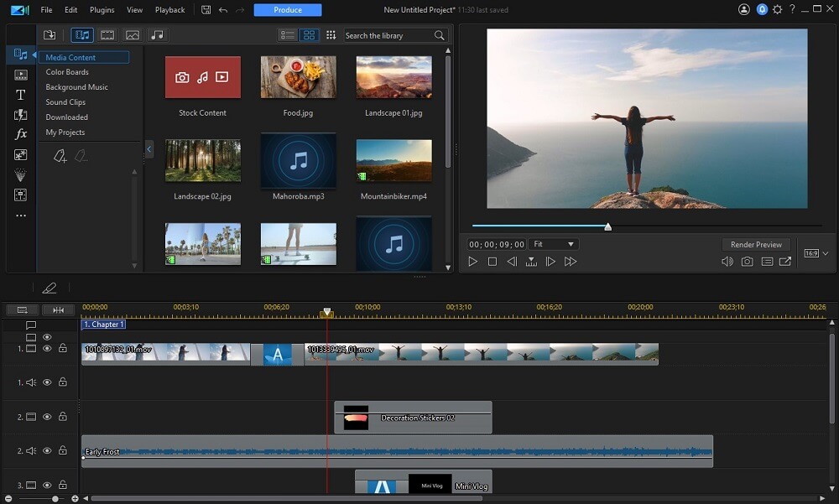This screenshot has width=839, height=504.
Task: Open the Track Manager icon above the timeline
Action: point(21,309)
